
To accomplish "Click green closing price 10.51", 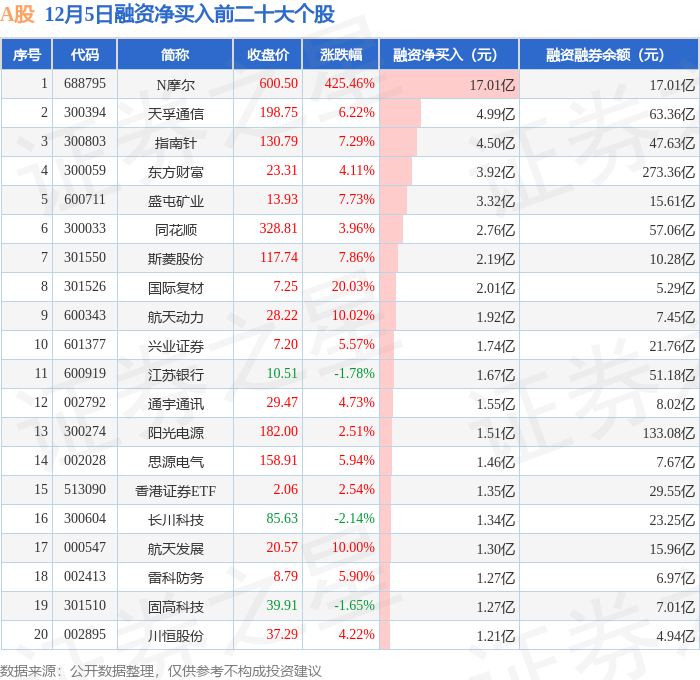I will [282, 374].
